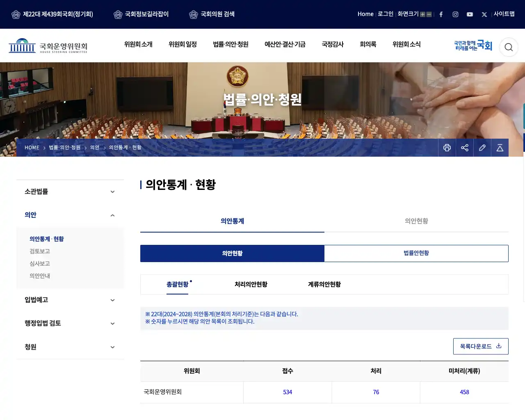The image size is (525, 420).
Task: Open the 위원회 소식 menu
Action: pyautogui.click(x=406, y=44)
